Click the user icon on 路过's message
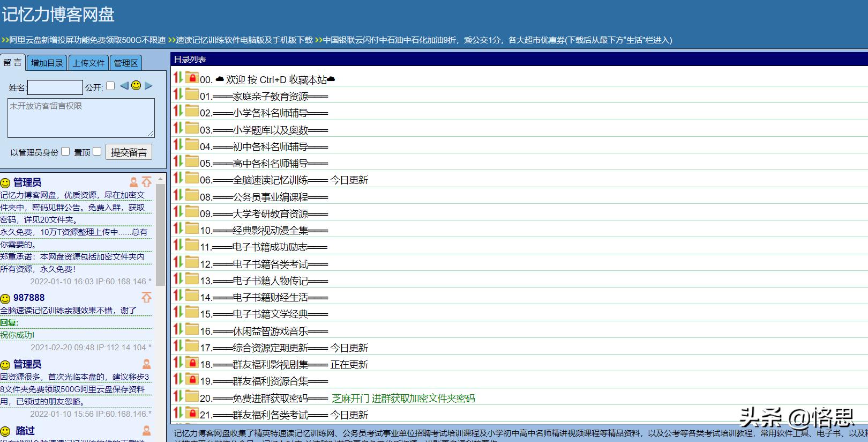The image size is (868, 442). (146, 431)
